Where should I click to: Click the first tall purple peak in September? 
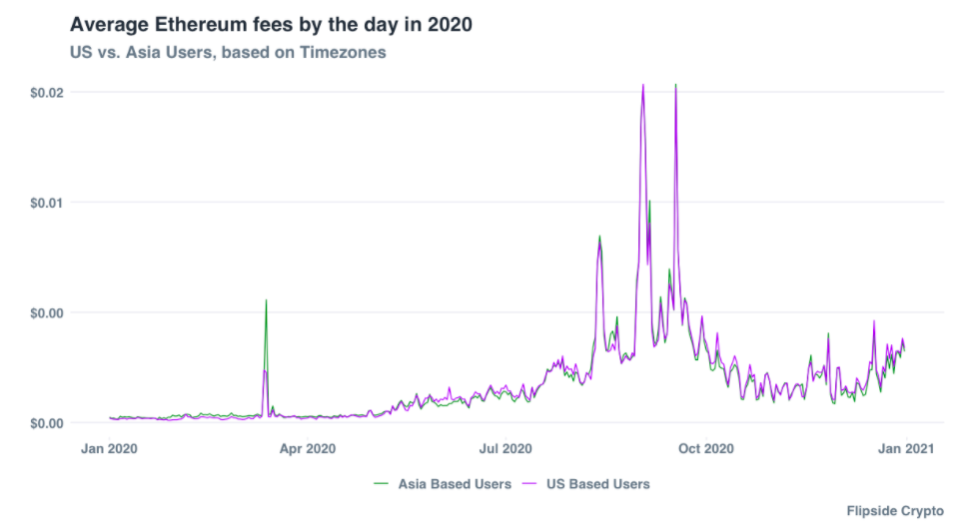pos(643,86)
